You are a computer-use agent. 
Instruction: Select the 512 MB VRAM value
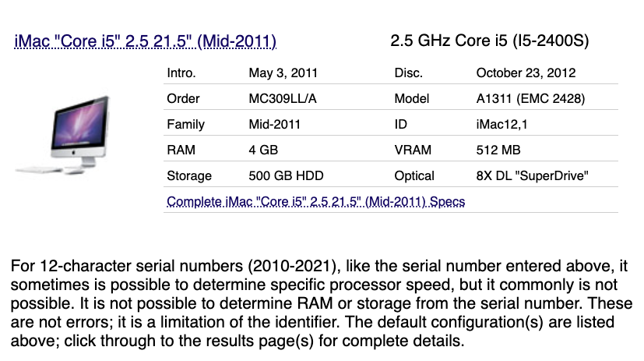tap(498, 150)
